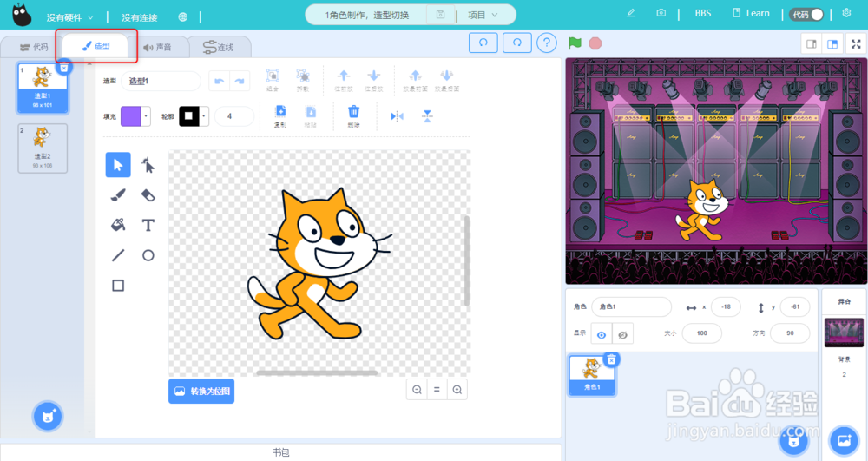This screenshot has height=461, width=868.
Task: Click the add costume cat button
Action: [48, 416]
